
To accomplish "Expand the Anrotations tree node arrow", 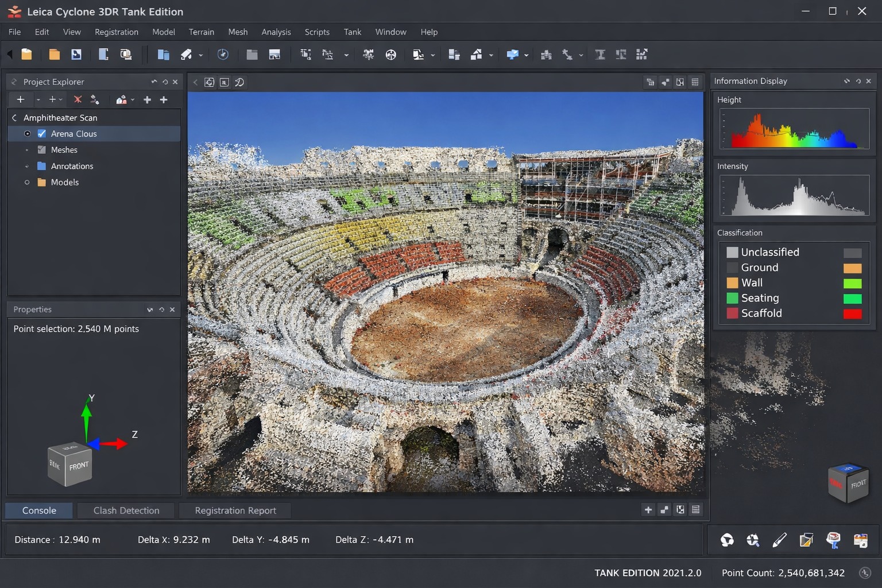I will tap(27, 166).
